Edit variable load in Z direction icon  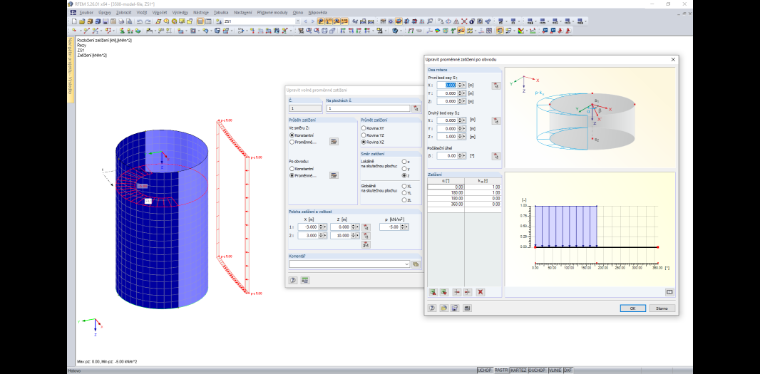333,141
